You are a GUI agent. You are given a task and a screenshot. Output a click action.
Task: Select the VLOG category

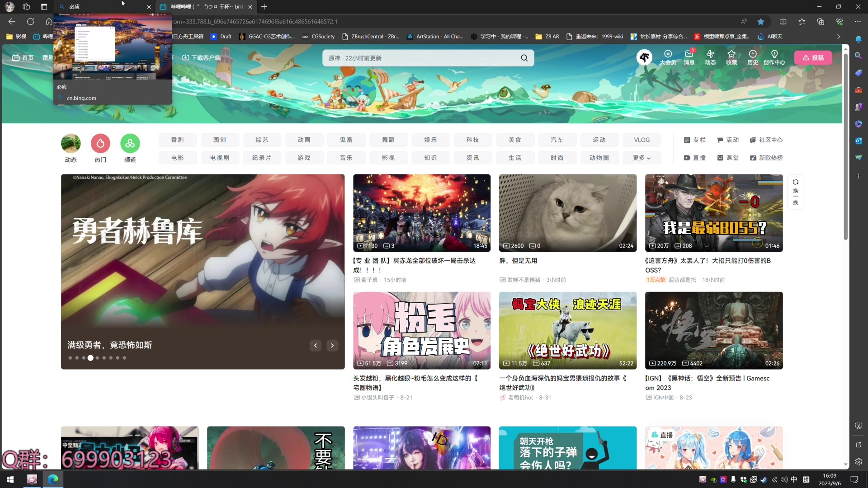click(x=642, y=140)
